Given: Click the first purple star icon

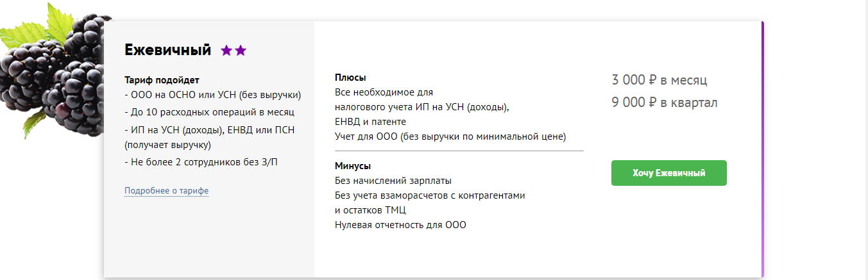Looking at the screenshot, I should pyautogui.click(x=226, y=51).
